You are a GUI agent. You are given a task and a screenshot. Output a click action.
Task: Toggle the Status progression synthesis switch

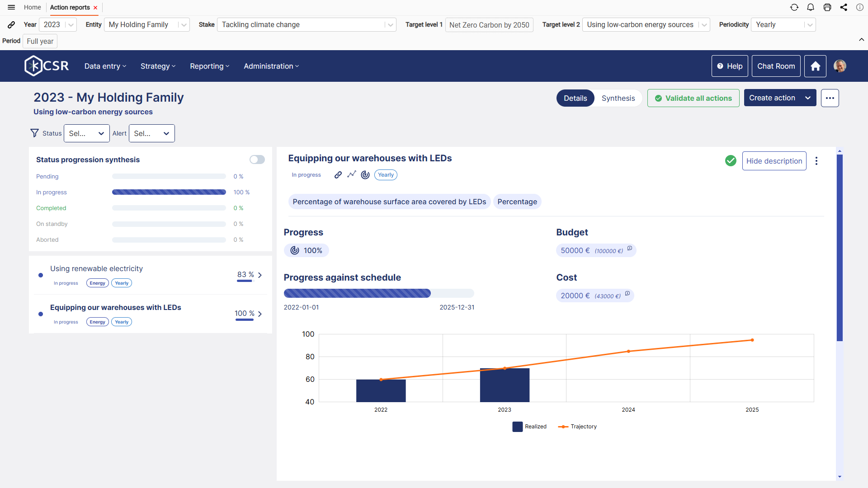[257, 160]
